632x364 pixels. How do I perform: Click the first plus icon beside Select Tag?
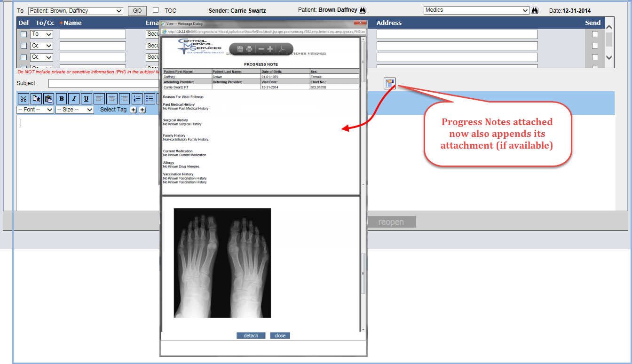(133, 110)
